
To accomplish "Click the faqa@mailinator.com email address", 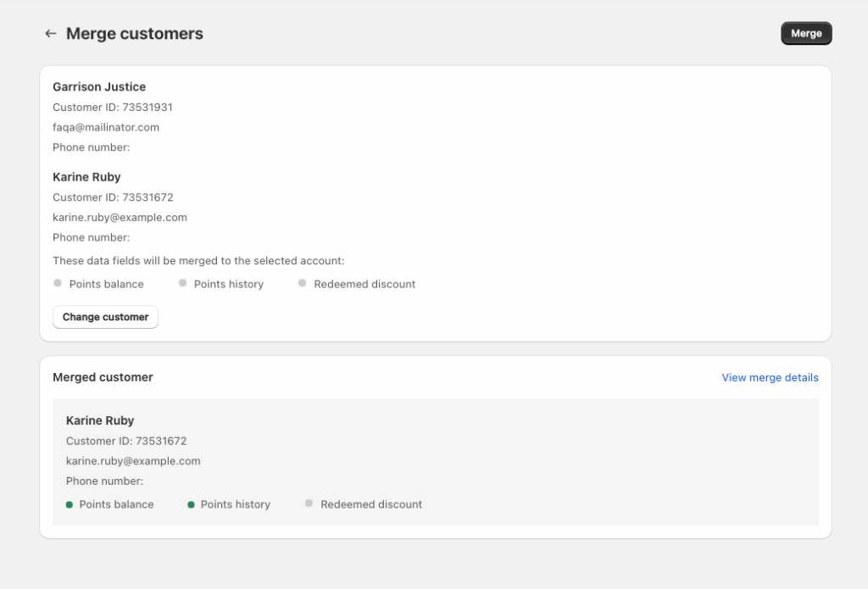I will point(106,127).
